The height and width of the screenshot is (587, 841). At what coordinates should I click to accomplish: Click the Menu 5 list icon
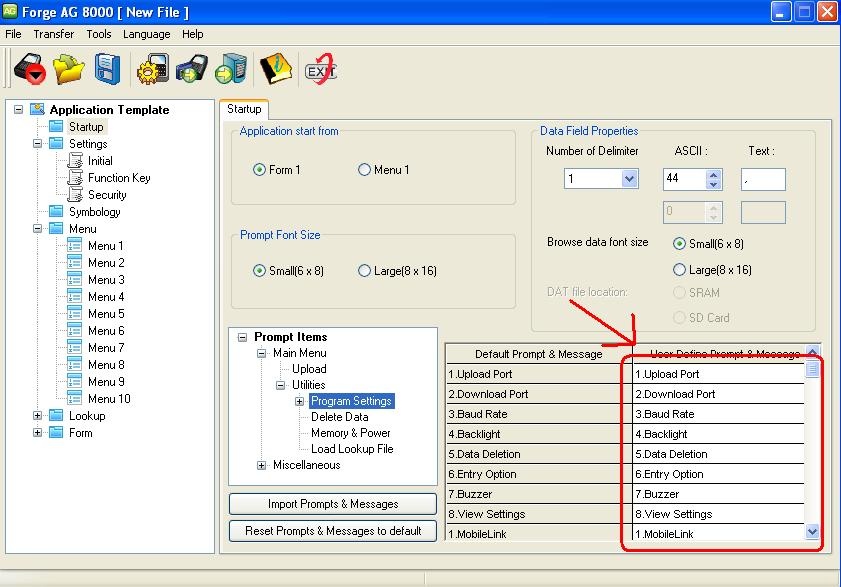coord(75,313)
